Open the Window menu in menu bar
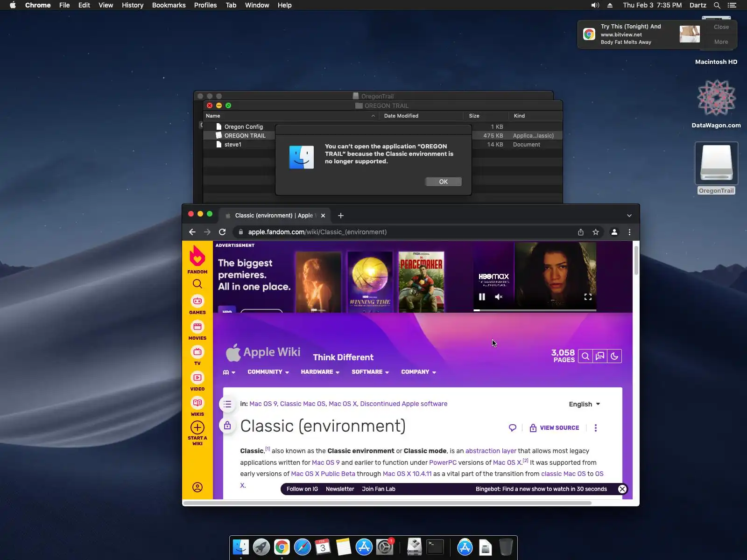 pyautogui.click(x=257, y=5)
